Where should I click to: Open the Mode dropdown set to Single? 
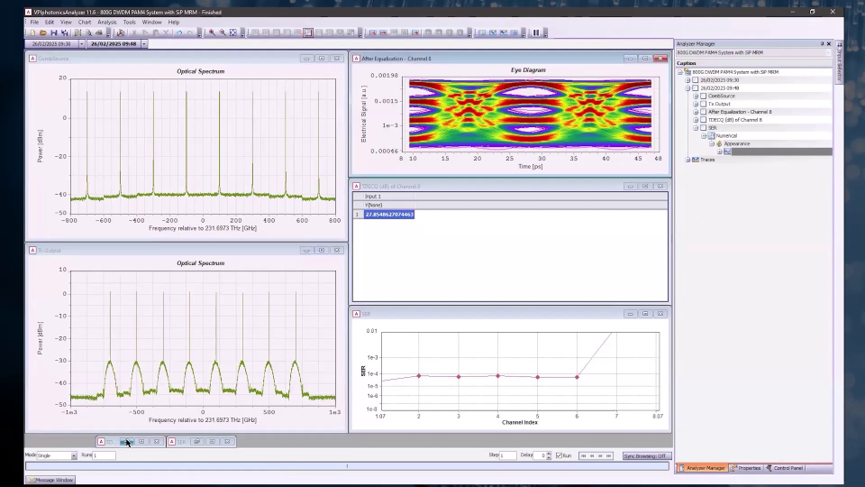point(73,456)
